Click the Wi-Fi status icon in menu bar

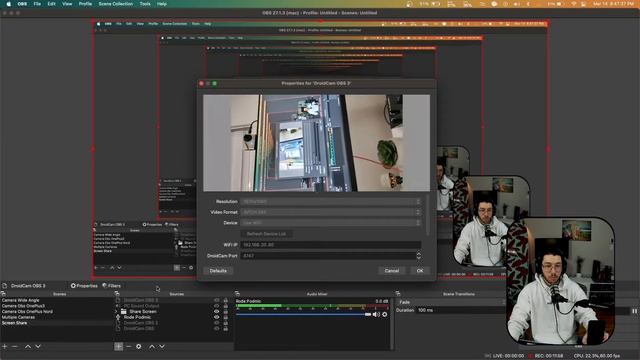point(574,4)
